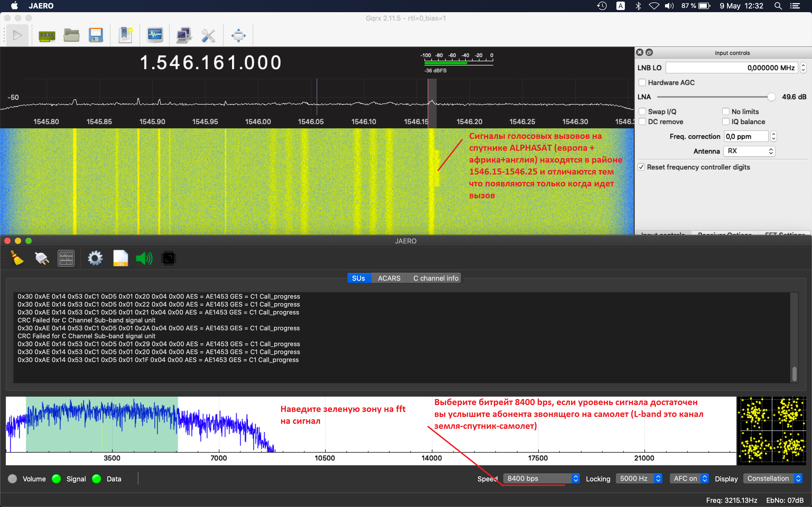Open the Locking 5000 Hz dropdown
The width and height of the screenshot is (812, 507).
point(639,478)
